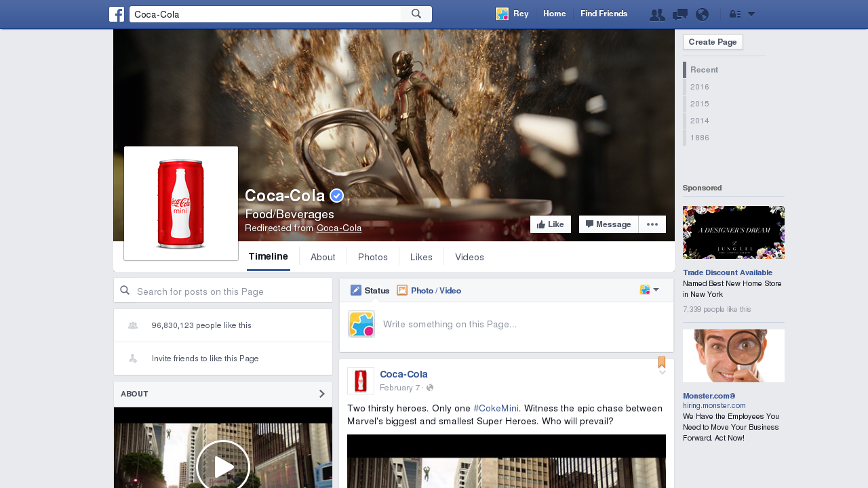Click the post bookmark ribbon icon

(x=662, y=362)
